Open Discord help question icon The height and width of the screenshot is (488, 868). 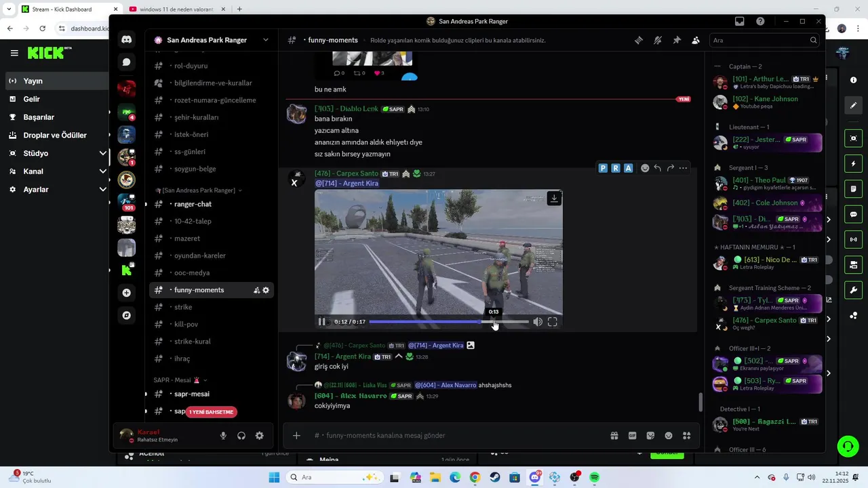760,22
